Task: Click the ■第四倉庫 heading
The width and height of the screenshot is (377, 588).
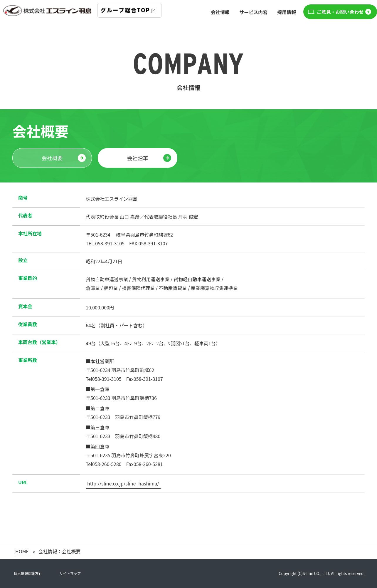Action: point(97,447)
